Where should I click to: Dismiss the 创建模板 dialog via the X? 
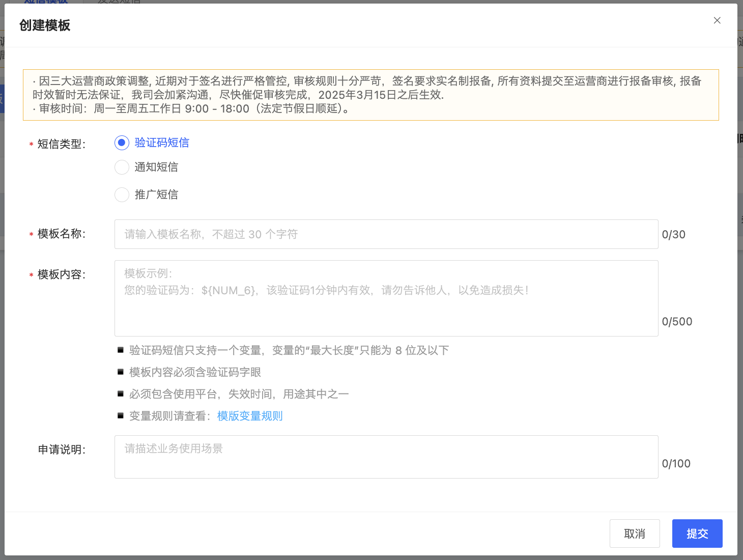717,20
